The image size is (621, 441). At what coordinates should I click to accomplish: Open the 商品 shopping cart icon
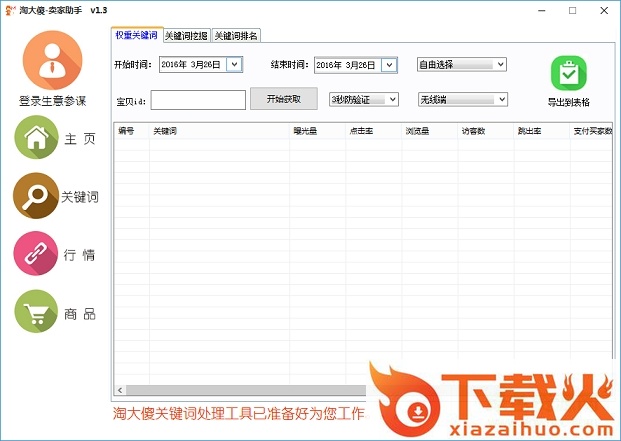36,311
